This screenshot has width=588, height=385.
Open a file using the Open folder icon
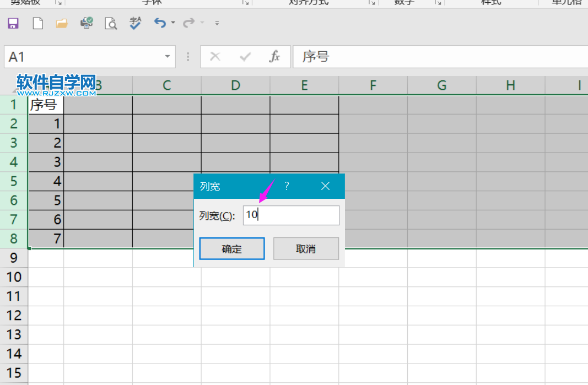click(x=61, y=24)
